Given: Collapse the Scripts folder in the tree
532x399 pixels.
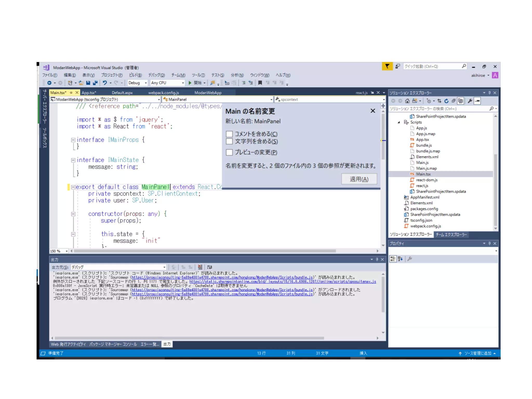Looking at the screenshot, I should 399,122.
